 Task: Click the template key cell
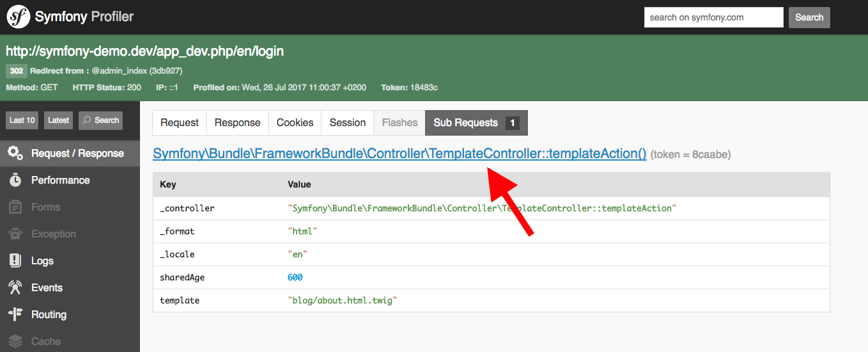pyautogui.click(x=180, y=301)
